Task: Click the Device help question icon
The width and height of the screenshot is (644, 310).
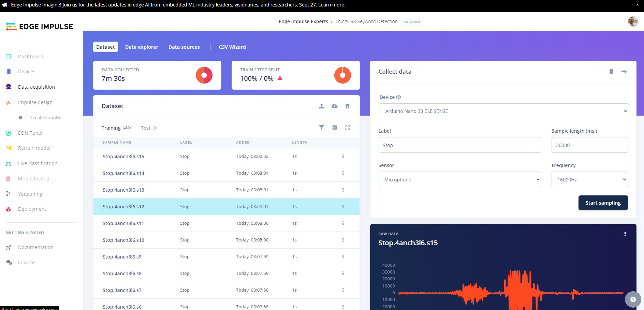Action: pos(398,97)
